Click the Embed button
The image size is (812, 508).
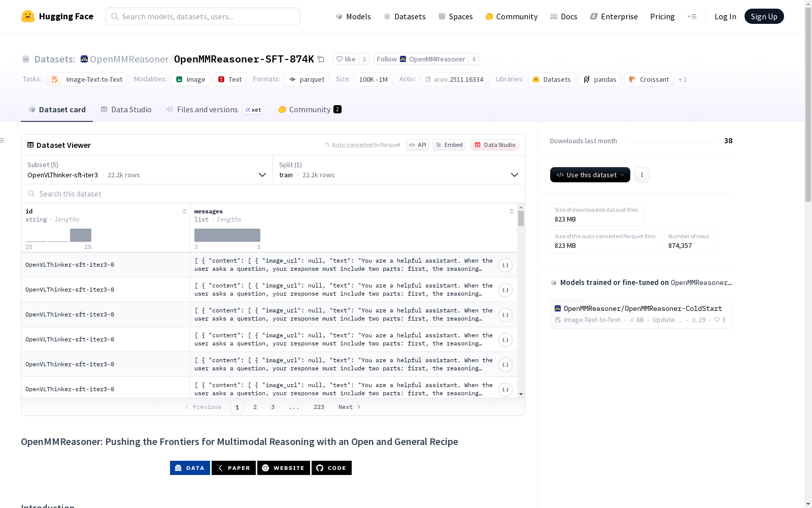(449, 145)
